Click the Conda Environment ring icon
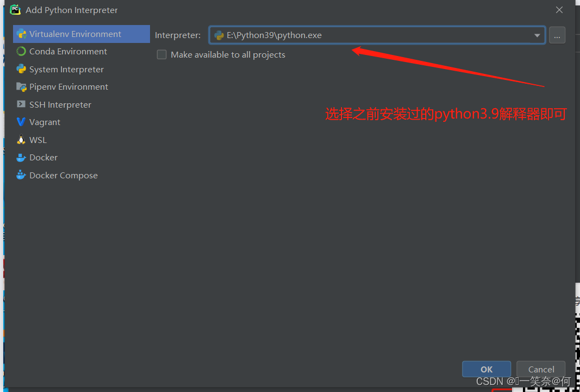 pos(21,52)
